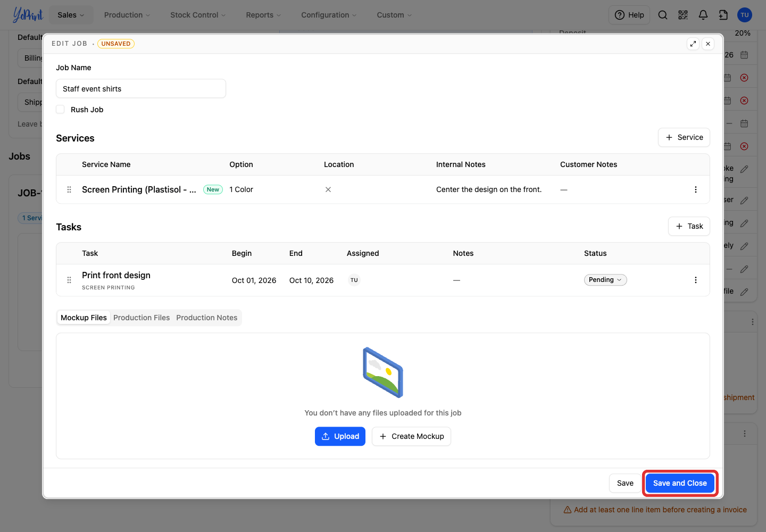
Task: Click the YoPrint logo
Action: click(x=28, y=15)
